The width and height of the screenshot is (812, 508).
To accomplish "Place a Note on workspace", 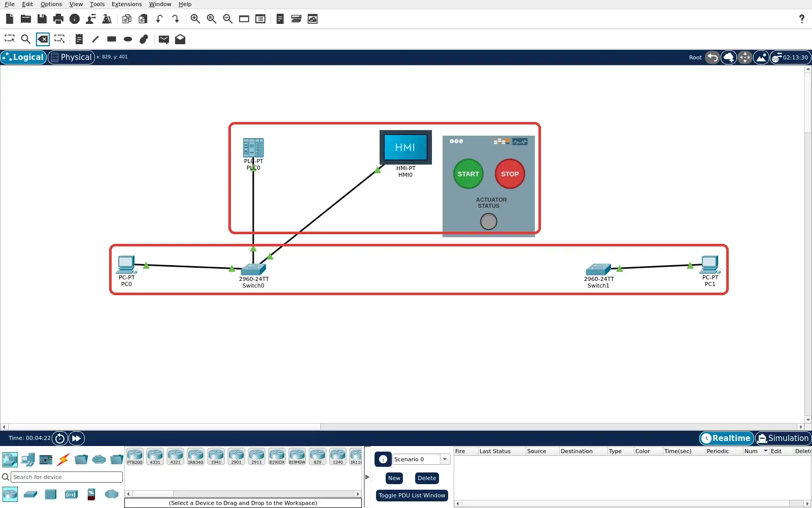I will click(x=79, y=39).
